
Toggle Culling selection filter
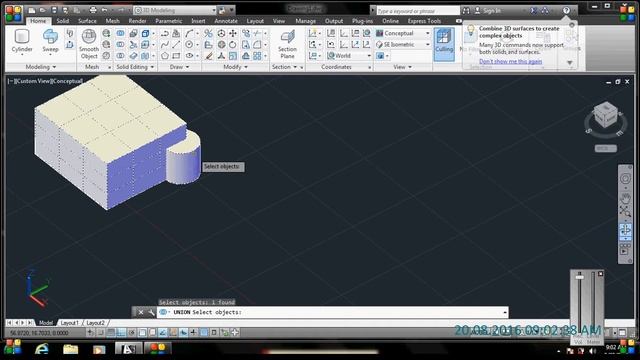[444, 44]
